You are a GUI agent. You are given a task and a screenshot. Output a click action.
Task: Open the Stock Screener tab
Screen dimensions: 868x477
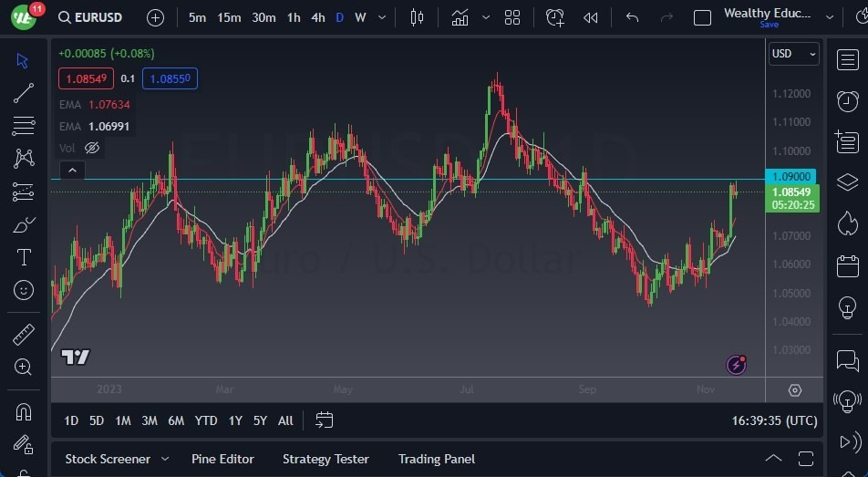(x=108, y=460)
